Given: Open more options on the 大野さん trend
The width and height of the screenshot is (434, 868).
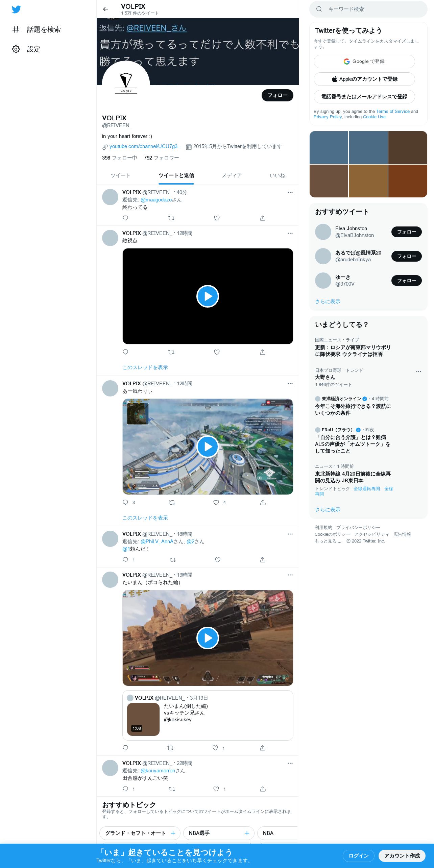Looking at the screenshot, I should (418, 371).
